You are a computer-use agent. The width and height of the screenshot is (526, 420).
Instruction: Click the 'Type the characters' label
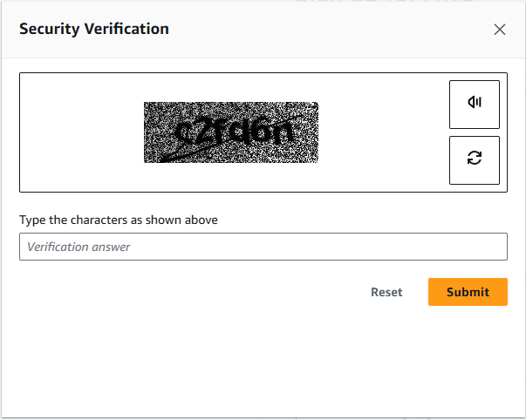coord(119,220)
